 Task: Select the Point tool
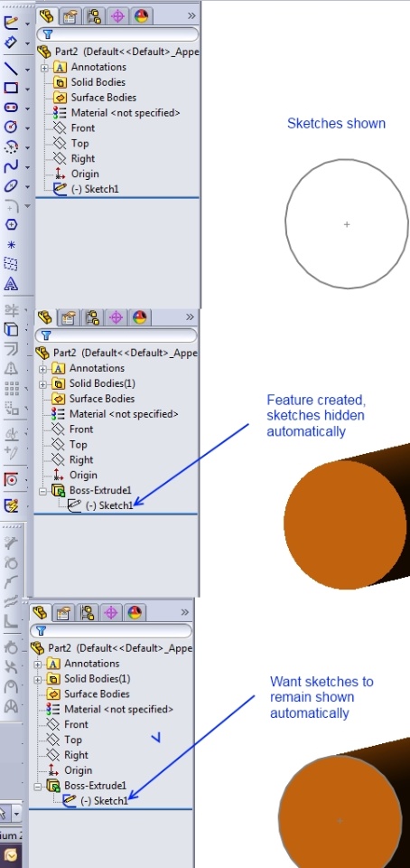click(11, 245)
